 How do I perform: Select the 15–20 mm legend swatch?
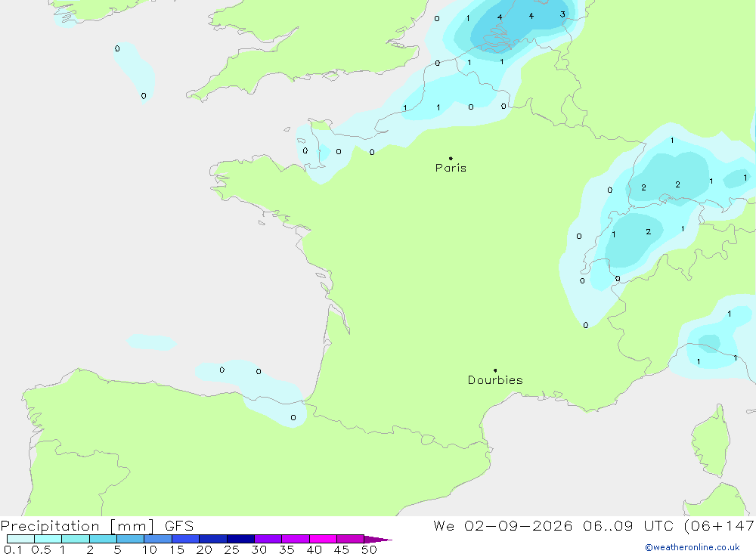pyautogui.click(x=186, y=539)
